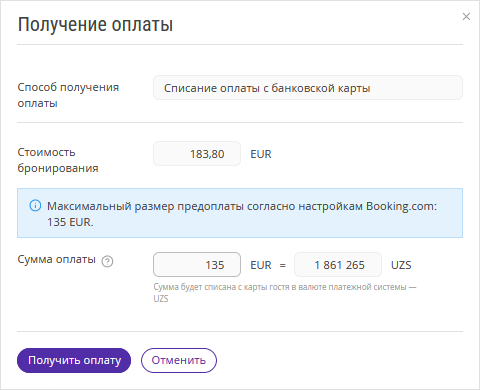
Task: Click the 135 EUR text in the notice
Action: point(70,222)
